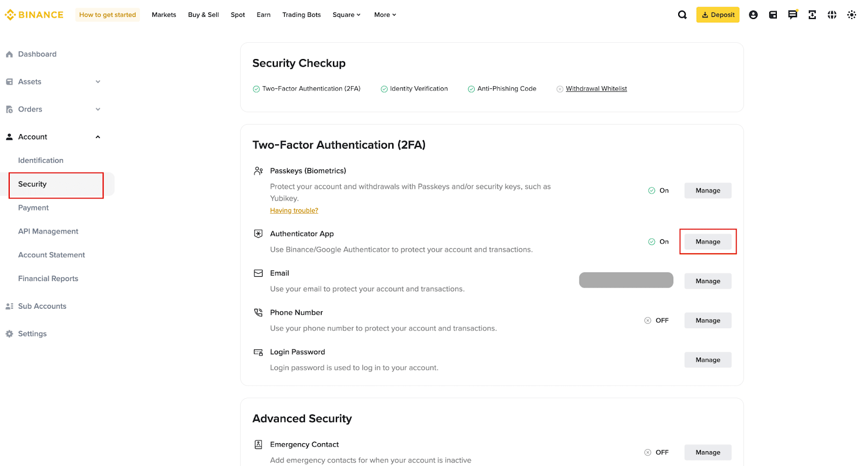The width and height of the screenshot is (868, 466).
Task: Click the Settings gear sidebar icon
Action: click(x=9, y=334)
